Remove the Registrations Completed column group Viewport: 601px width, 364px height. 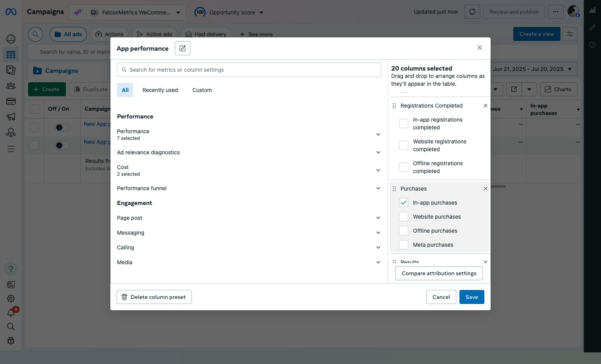[485, 106]
